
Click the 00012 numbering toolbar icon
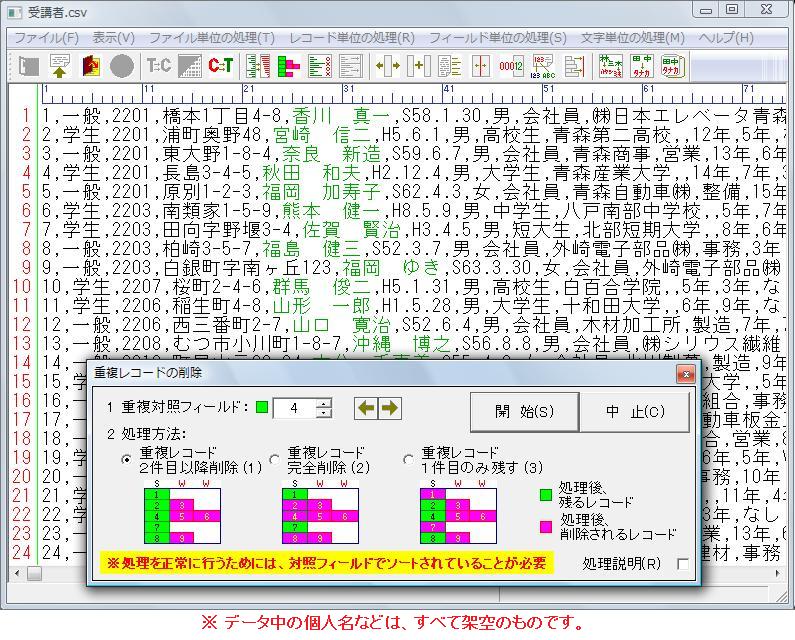[x=511, y=67]
